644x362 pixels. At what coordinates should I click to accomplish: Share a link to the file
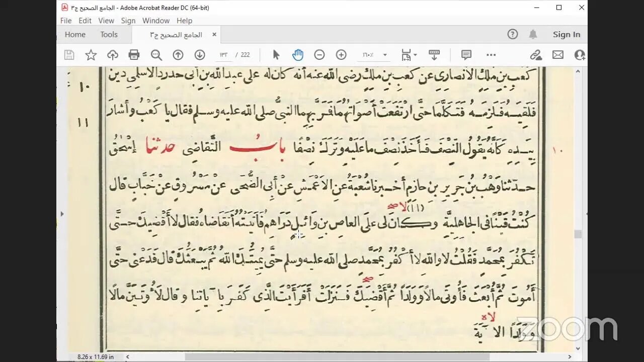[536, 55]
